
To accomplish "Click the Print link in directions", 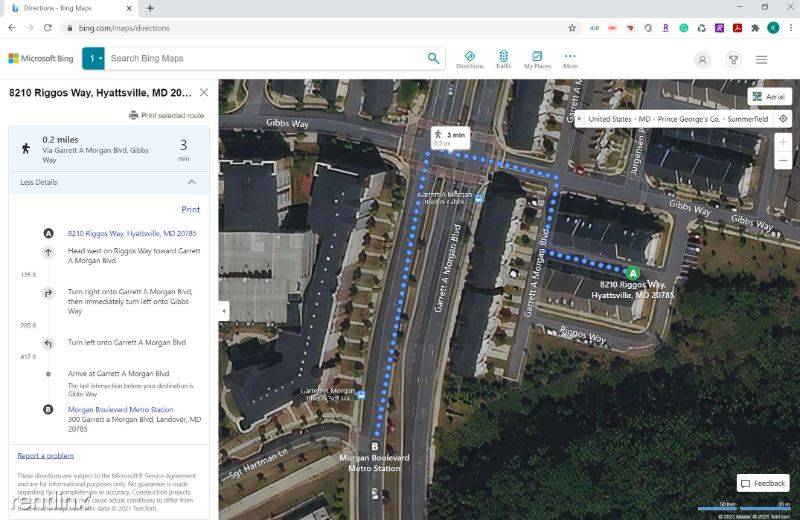I will pyautogui.click(x=190, y=210).
